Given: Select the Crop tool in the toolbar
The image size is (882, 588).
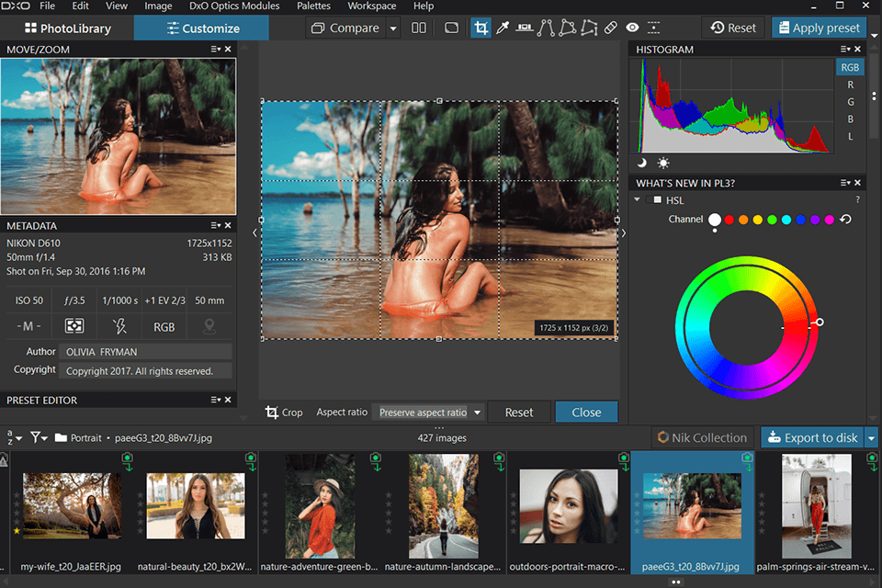Looking at the screenshot, I should tap(481, 28).
